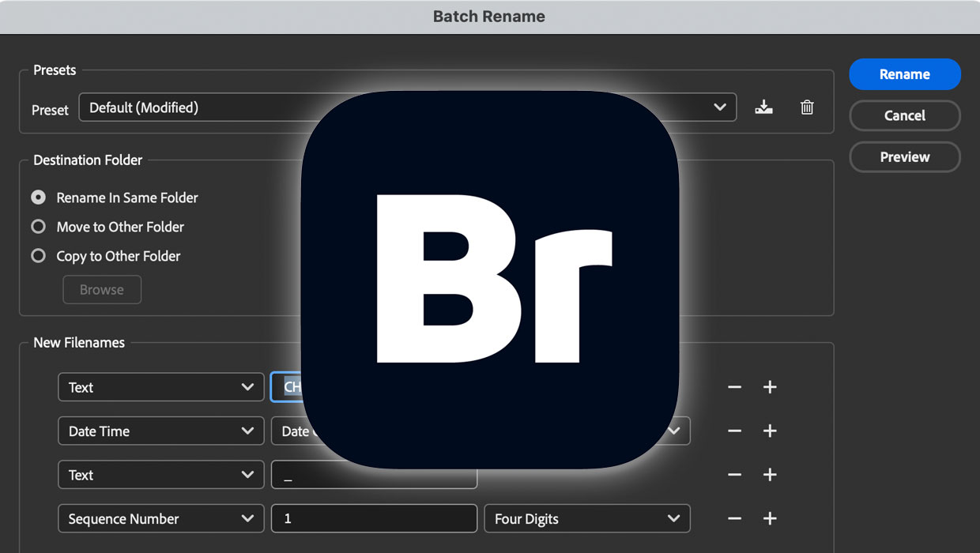Remove the Date Time filename row

pyautogui.click(x=734, y=431)
